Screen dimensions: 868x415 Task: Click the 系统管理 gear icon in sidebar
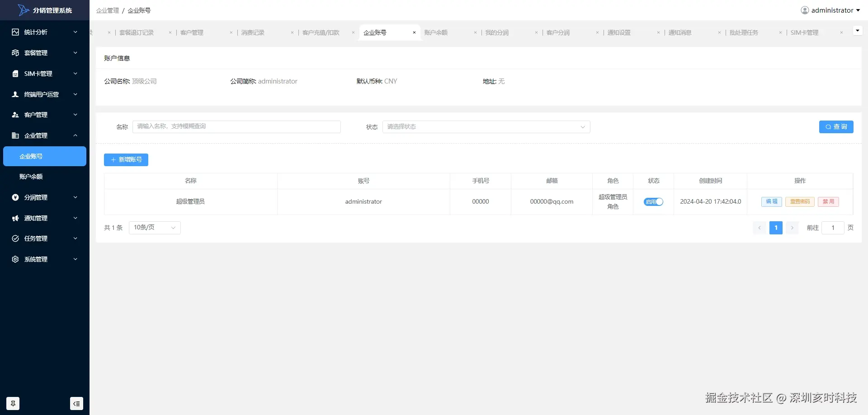coord(15,259)
